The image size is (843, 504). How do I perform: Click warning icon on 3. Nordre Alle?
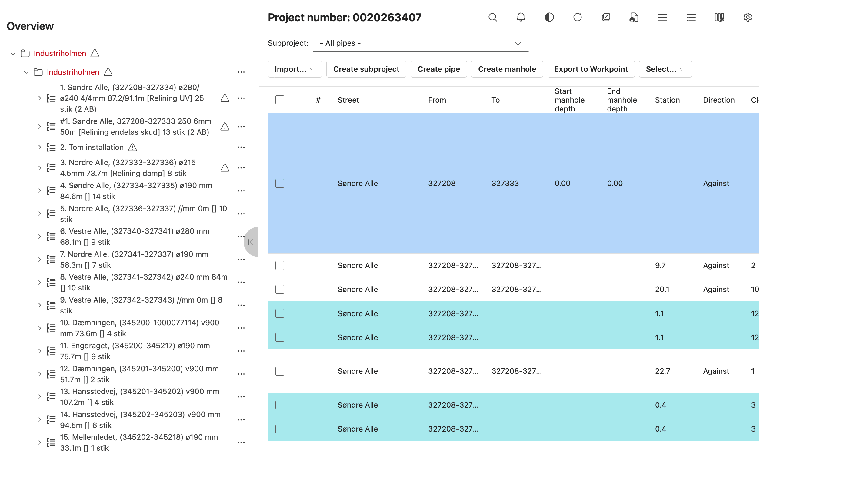coord(225,168)
